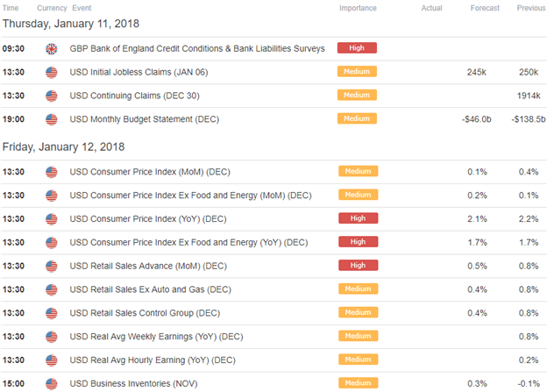Click the Time column header

(x=11, y=8)
